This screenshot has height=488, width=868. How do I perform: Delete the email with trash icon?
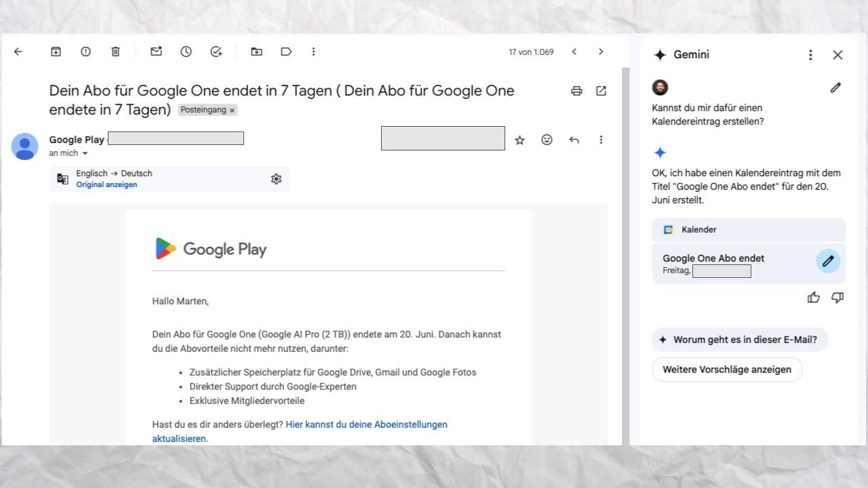[116, 52]
